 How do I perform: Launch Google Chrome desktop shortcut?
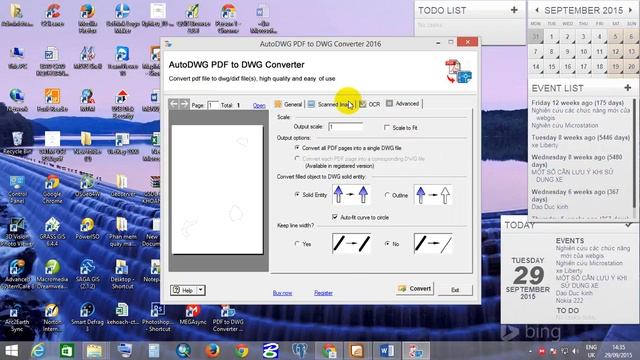[52, 190]
